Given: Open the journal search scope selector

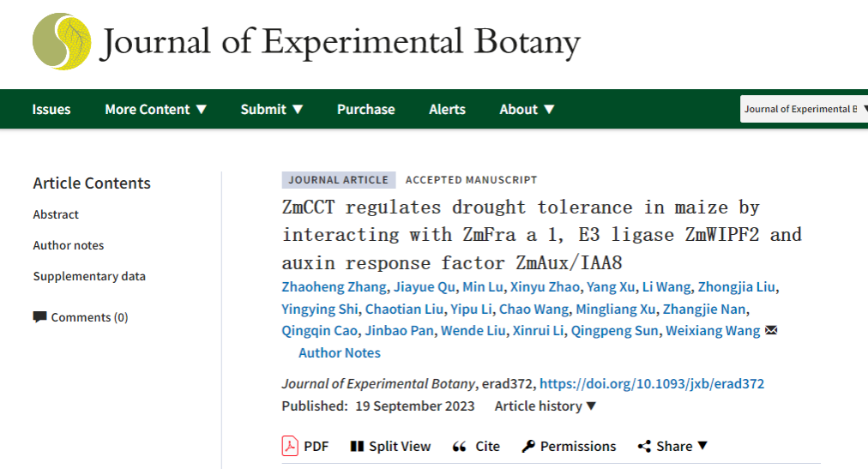Looking at the screenshot, I should 805,109.
